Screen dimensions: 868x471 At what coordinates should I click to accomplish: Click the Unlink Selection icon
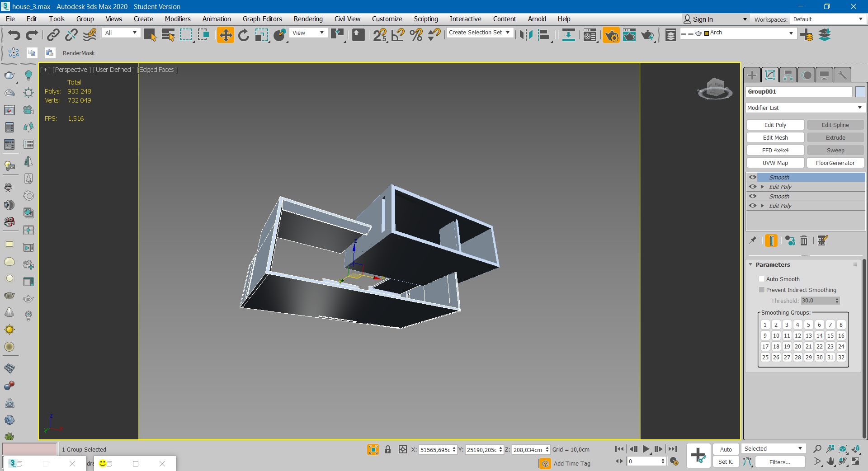(x=71, y=35)
